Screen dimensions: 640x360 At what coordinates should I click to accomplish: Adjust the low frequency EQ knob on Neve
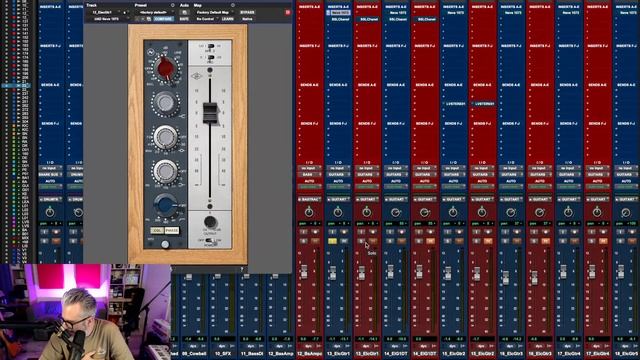click(165, 171)
